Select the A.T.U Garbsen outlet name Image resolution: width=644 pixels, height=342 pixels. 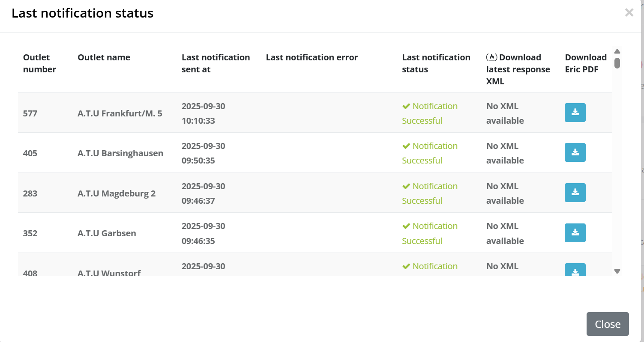point(107,233)
